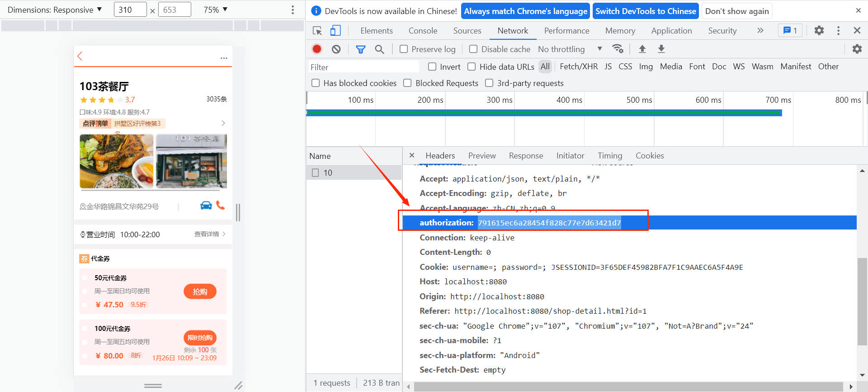Filter requests by Fetch/XHR type

pos(579,67)
